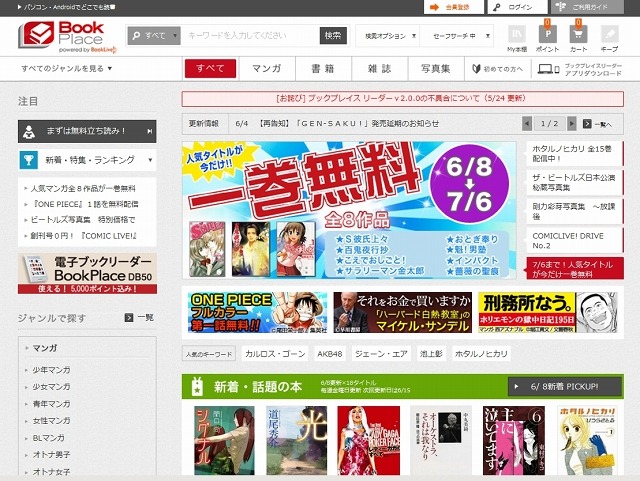Click the keyword search input field

pos(250,36)
